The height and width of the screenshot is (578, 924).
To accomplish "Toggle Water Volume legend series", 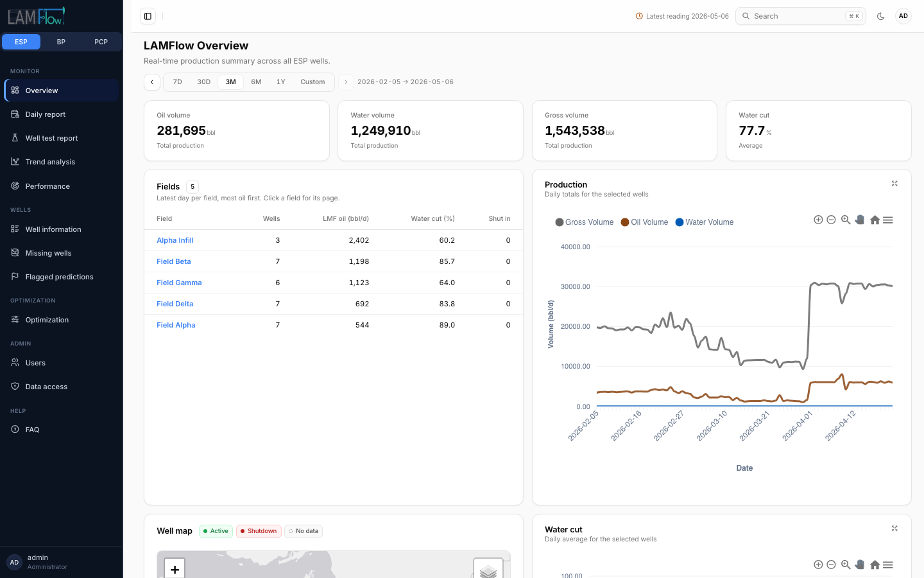I will click(x=705, y=222).
